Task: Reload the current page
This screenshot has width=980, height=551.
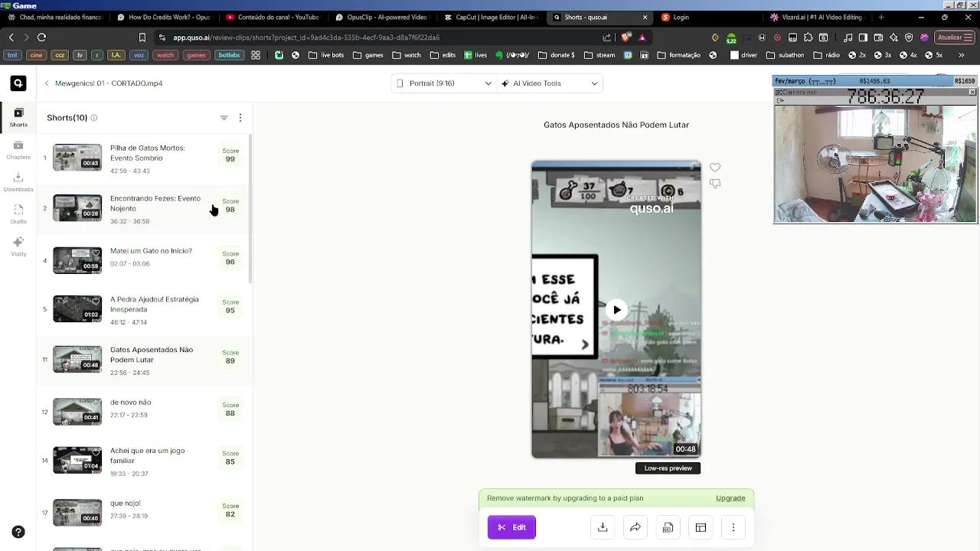Action: (41, 37)
